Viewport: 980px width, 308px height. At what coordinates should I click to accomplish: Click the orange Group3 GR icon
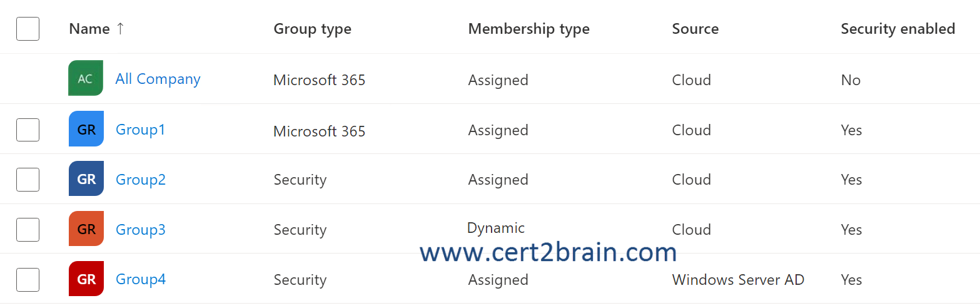pos(86,228)
